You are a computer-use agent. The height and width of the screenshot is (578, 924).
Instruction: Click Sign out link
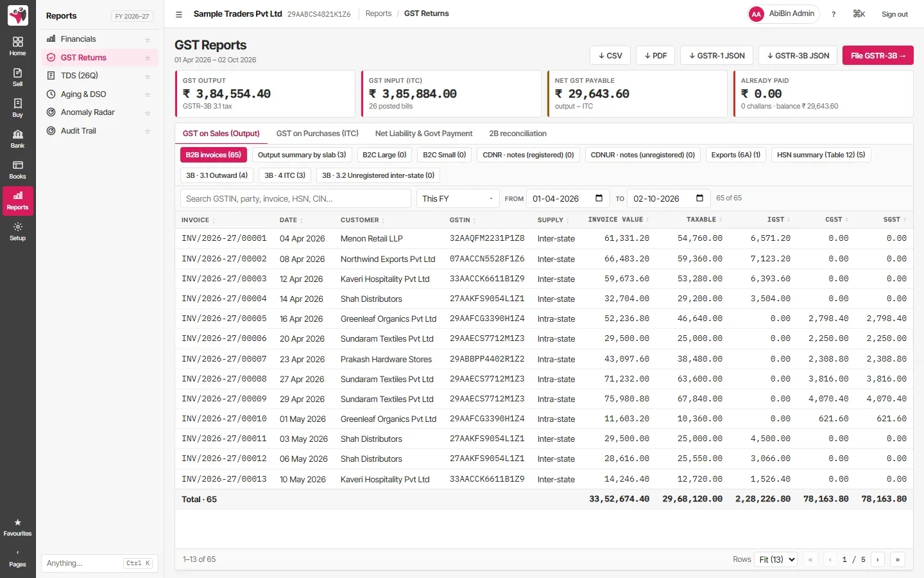coord(894,14)
